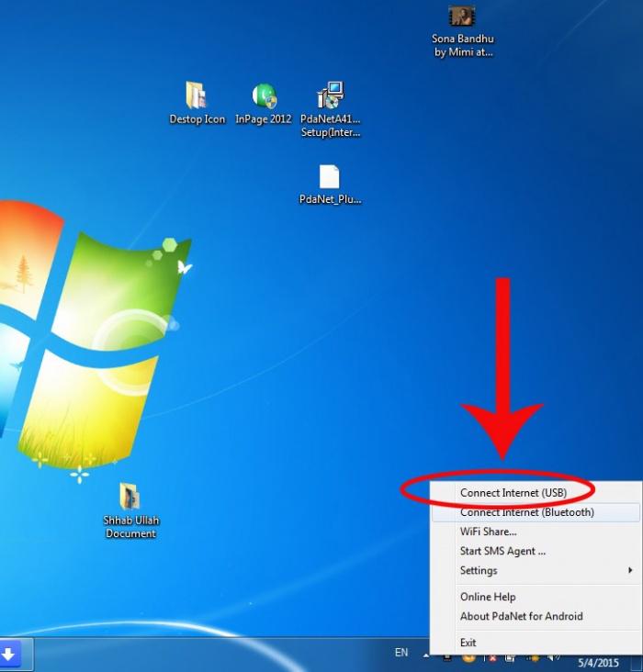Image resolution: width=643 pixels, height=672 pixels.
Task: Expand the Settings submenu arrow
Action: tap(630, 570)
